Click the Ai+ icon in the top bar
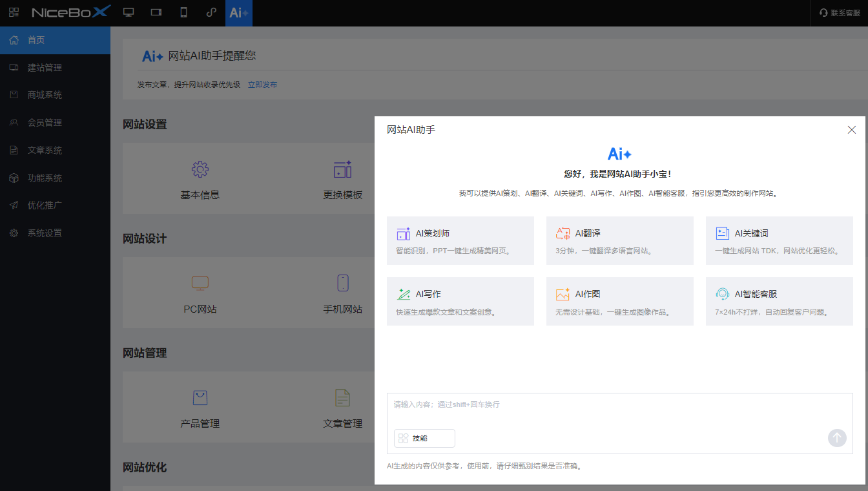868x491 pixels. [238, 13]
